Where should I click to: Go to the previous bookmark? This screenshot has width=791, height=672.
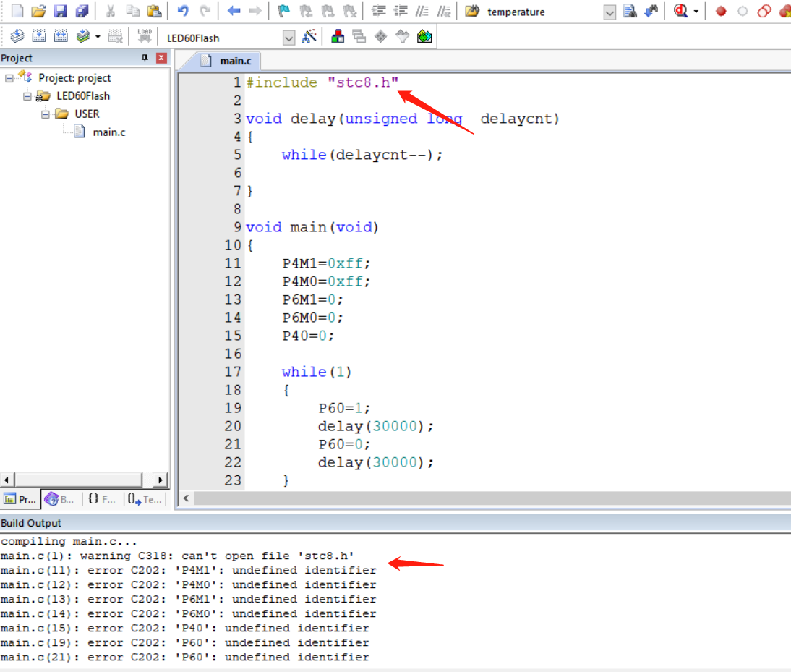click(x=306, y=11)
